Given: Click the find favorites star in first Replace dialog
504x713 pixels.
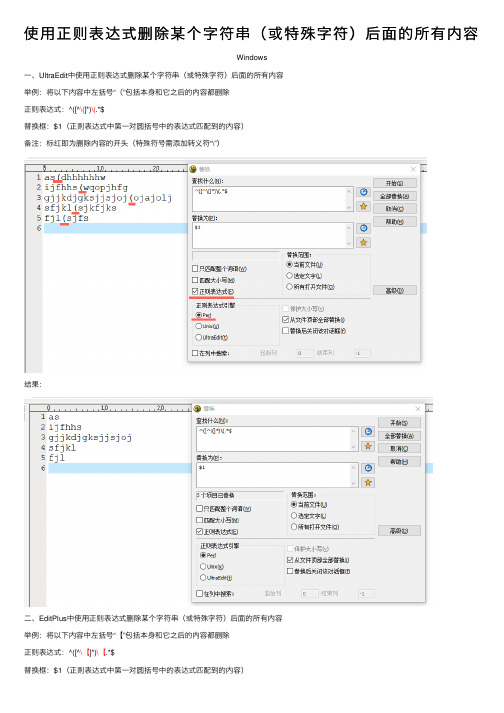Looking at the screenshot, I should [x=363, y=206].
